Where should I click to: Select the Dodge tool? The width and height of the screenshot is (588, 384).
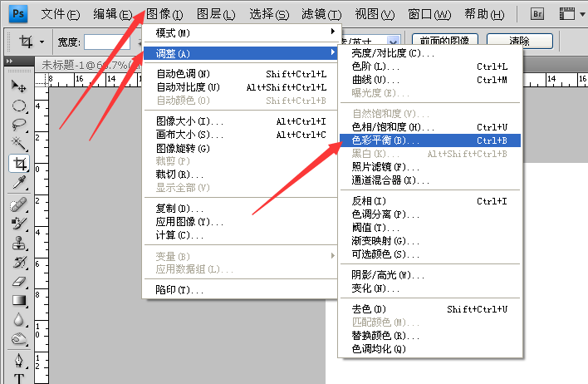(x=19, y=339)
